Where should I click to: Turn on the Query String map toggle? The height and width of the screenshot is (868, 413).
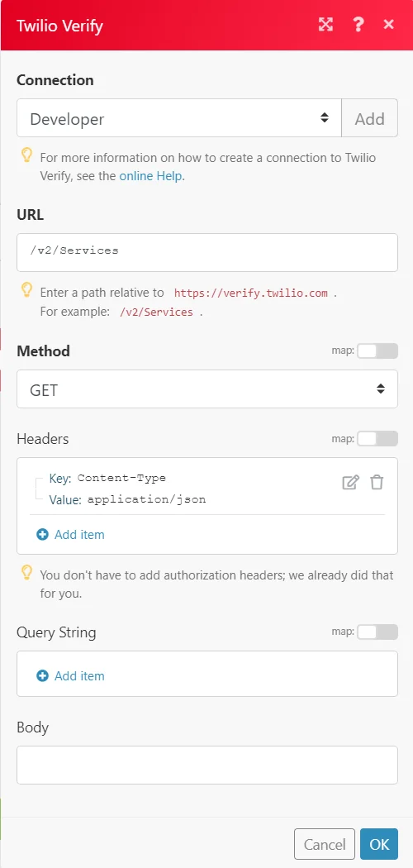click(377, 632)
